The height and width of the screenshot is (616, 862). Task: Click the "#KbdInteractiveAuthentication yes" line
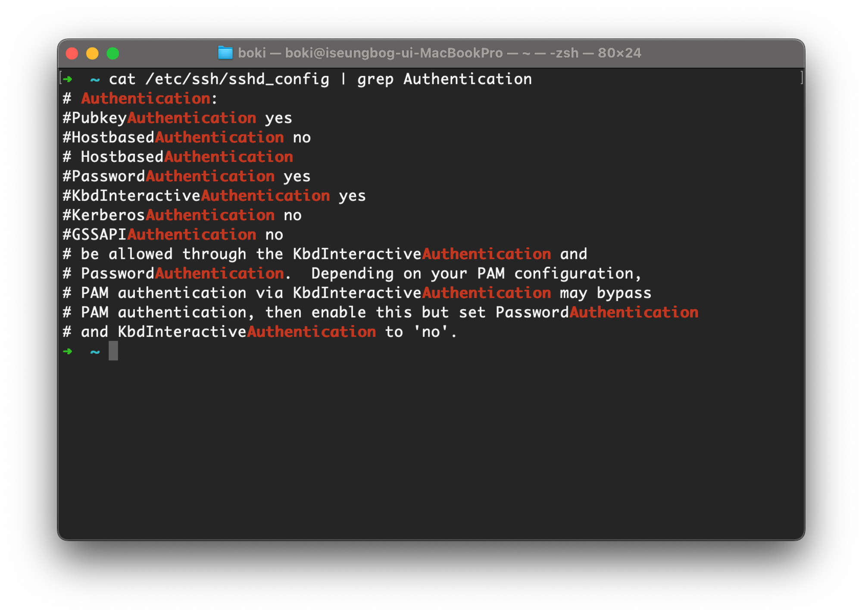(214, 196)
